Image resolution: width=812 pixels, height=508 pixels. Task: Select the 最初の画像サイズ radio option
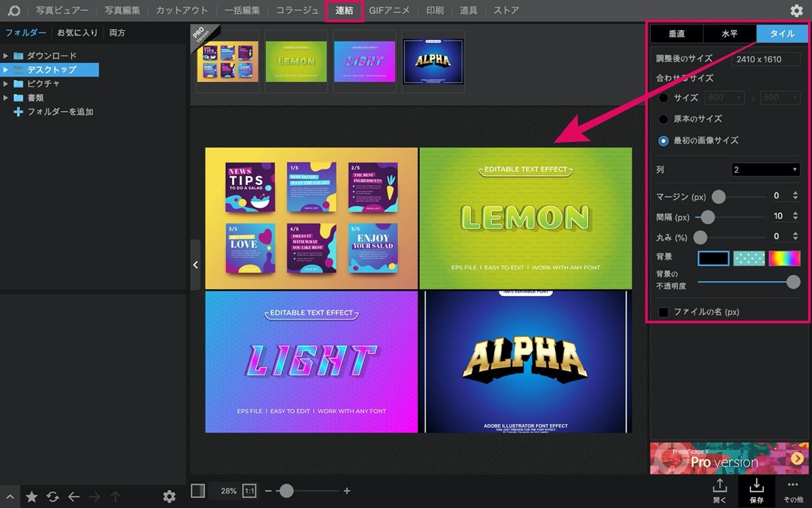pos(664,141)
